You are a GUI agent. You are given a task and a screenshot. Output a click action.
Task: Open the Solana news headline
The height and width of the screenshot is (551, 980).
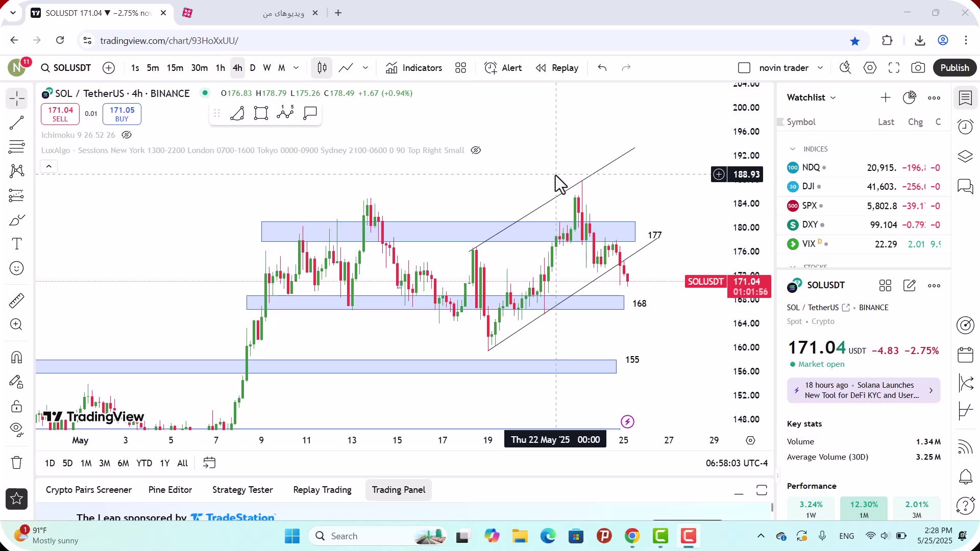pyautogui.click(x=864, y=390)
